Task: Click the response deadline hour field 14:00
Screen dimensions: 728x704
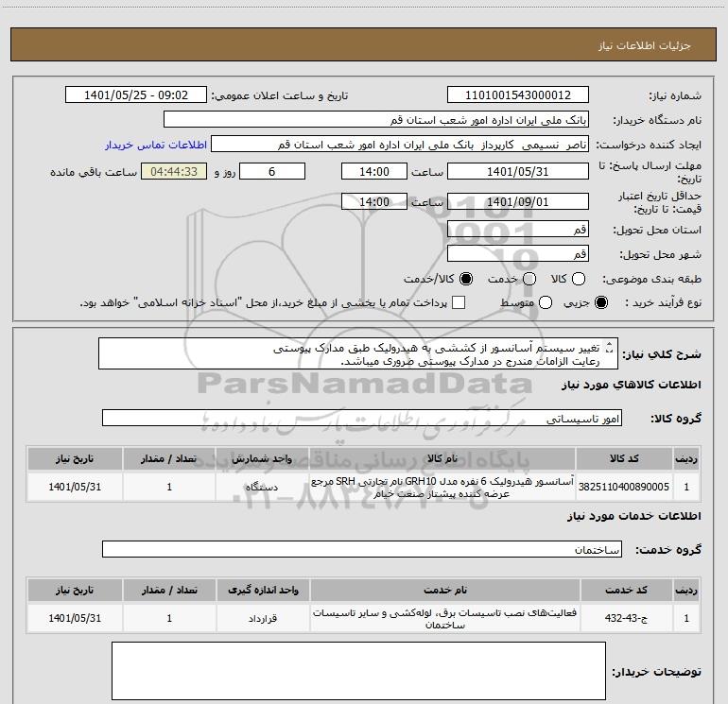Action: point(374,171)
